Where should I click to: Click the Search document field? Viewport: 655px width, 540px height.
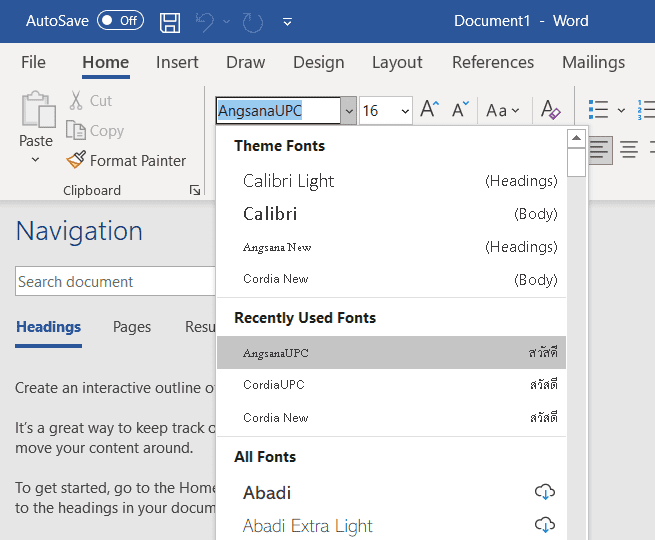tap(115, 281)
